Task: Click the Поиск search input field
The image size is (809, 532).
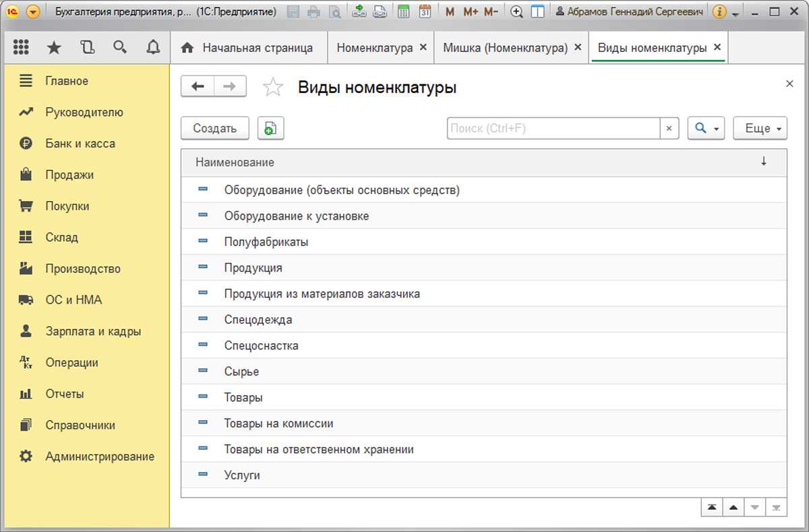Action: coord(553,128)
